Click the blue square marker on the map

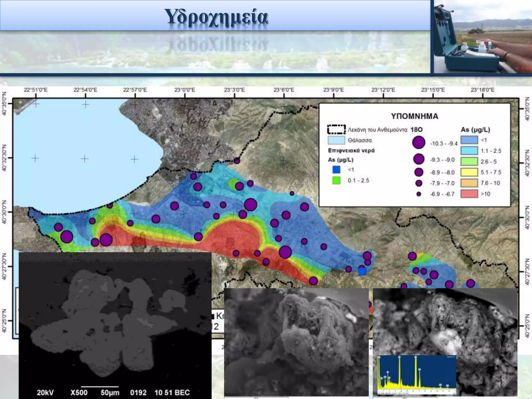[x=362, y=271]
